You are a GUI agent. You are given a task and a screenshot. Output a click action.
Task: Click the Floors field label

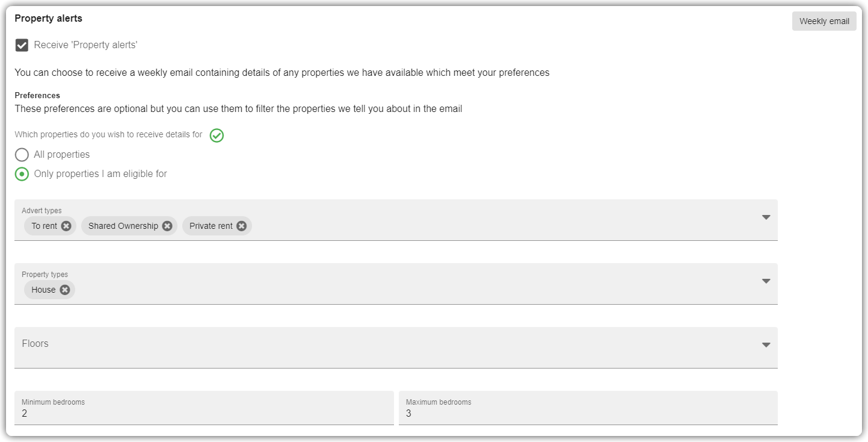[x=35, y=343]
